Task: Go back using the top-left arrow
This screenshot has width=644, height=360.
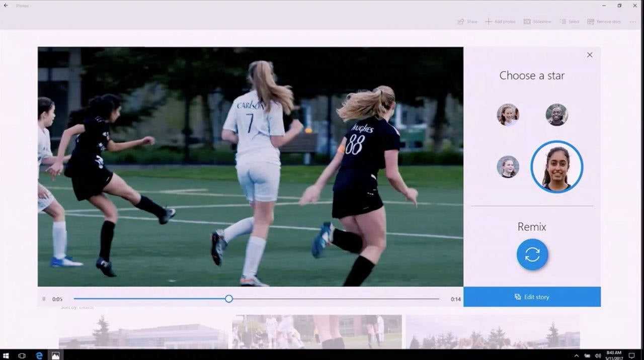Action: tap(6, 6)
